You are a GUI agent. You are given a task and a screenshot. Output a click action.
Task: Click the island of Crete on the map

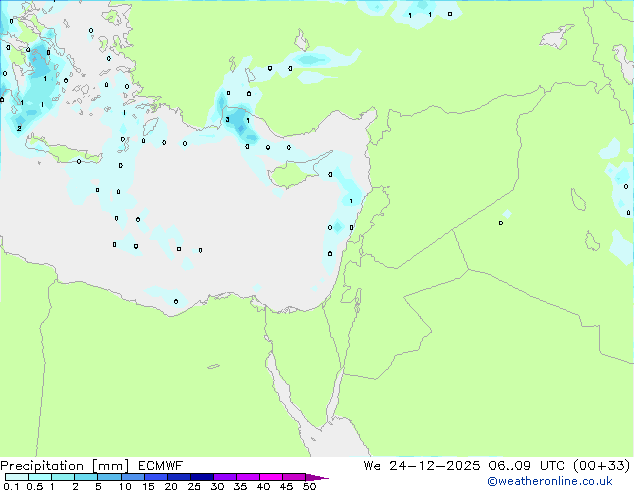pos(63,152)
